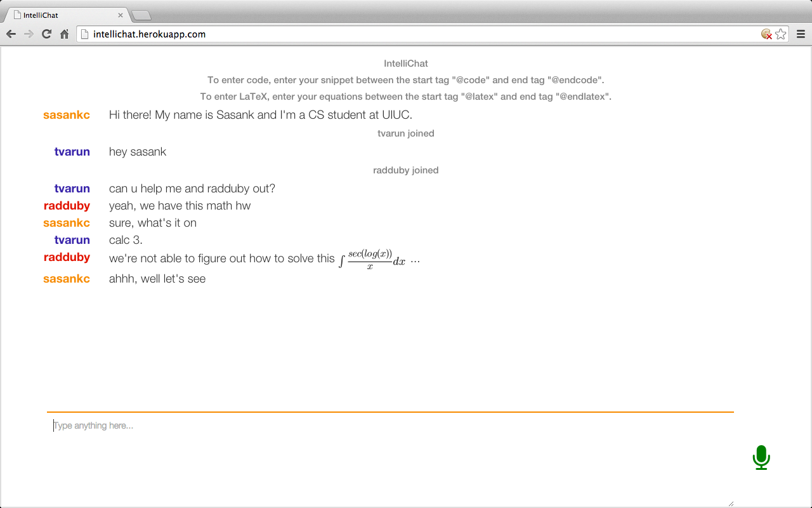Click sasankc username on the first message
This screenshot has width=812, height=508.
[x=67, y=115]
